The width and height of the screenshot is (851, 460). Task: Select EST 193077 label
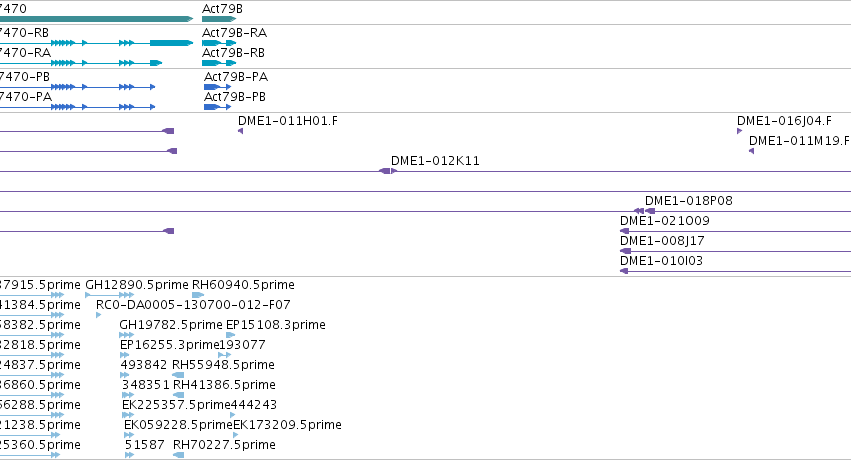click(x=242, y=345)
